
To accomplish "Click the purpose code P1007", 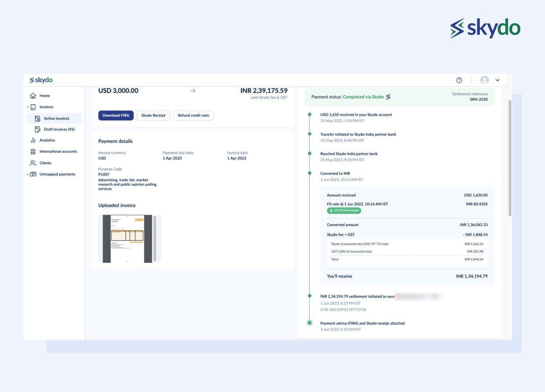I will tap(104, 174).
